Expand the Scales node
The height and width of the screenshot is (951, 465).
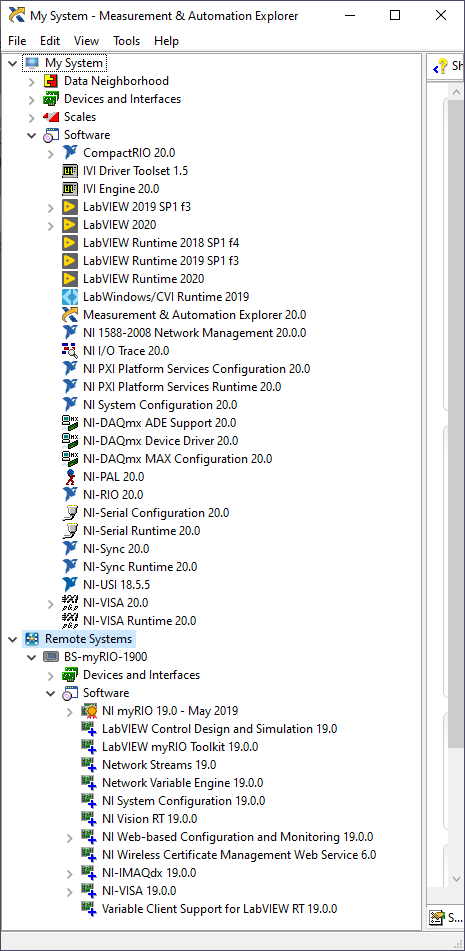pyautogui.click(x=32, y=117)
